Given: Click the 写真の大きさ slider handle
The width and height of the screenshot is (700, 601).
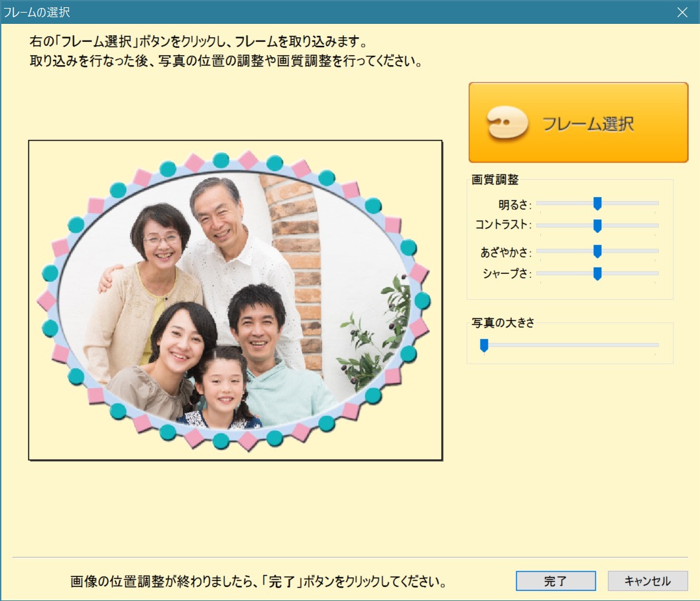Looking at the screenshot, I should [x=484, y=345].
